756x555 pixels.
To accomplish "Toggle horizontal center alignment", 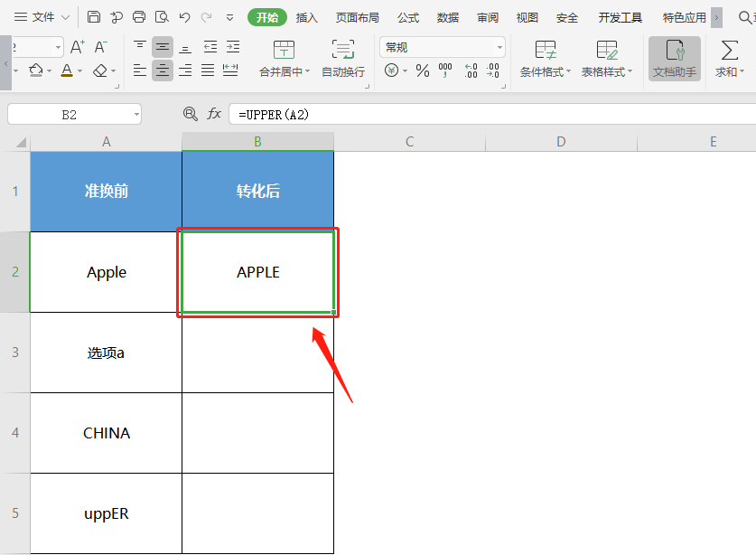I will [x=163, y=71].
